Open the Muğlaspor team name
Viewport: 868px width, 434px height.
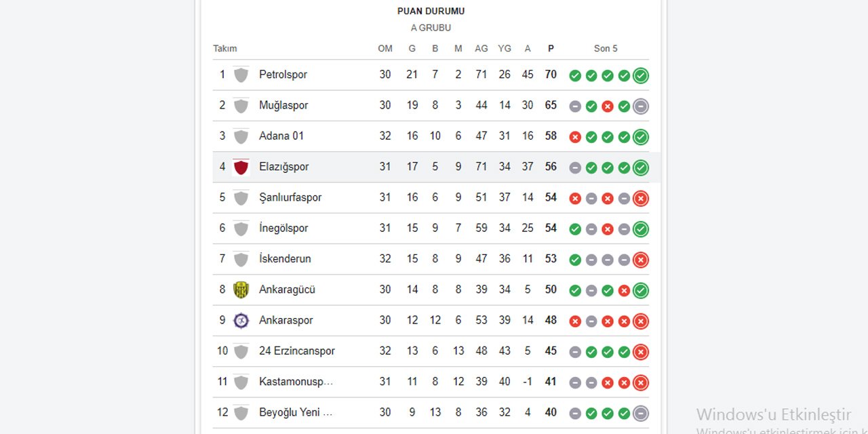(x=283, y=105)
